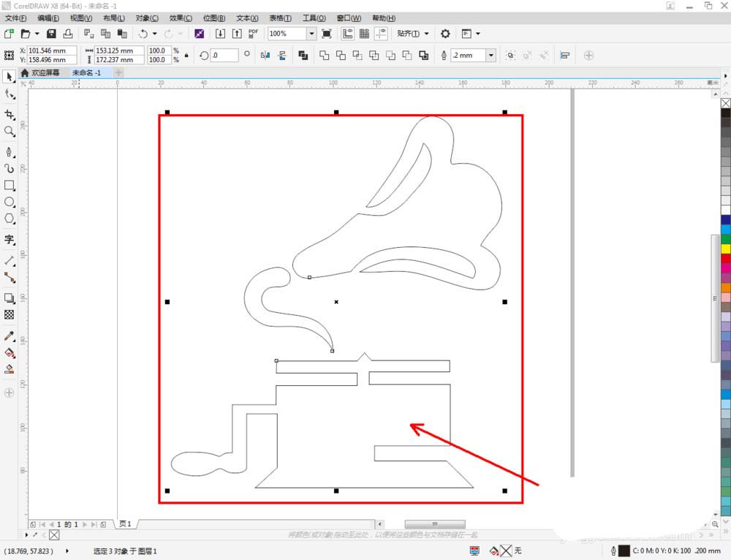Intersect the selected objects
This screenshot has height=560, width=731.
[357, 56]
